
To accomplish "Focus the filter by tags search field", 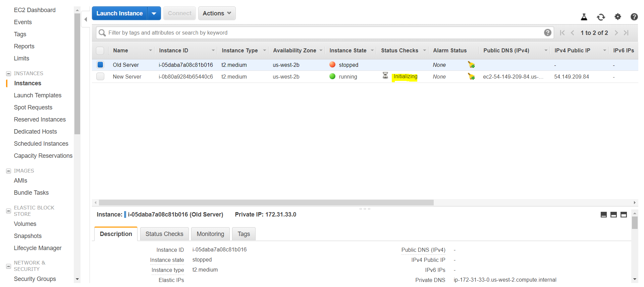I will click(325, 33).
